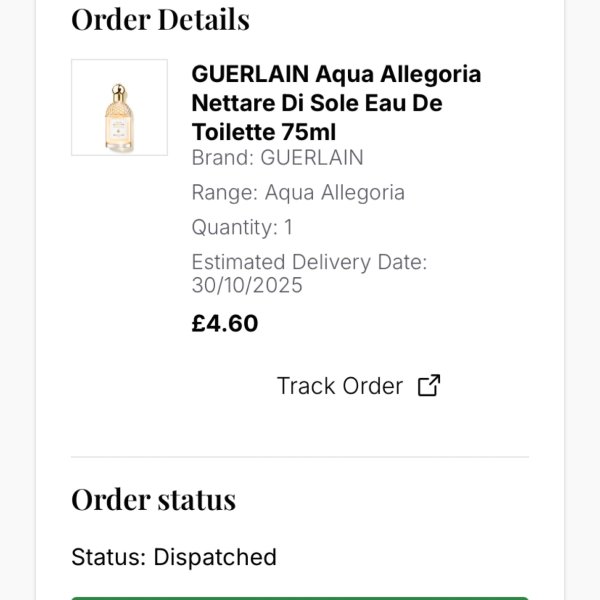600x600 pixels.
Task: Click the Track Order link
Action: coord(340,386)
